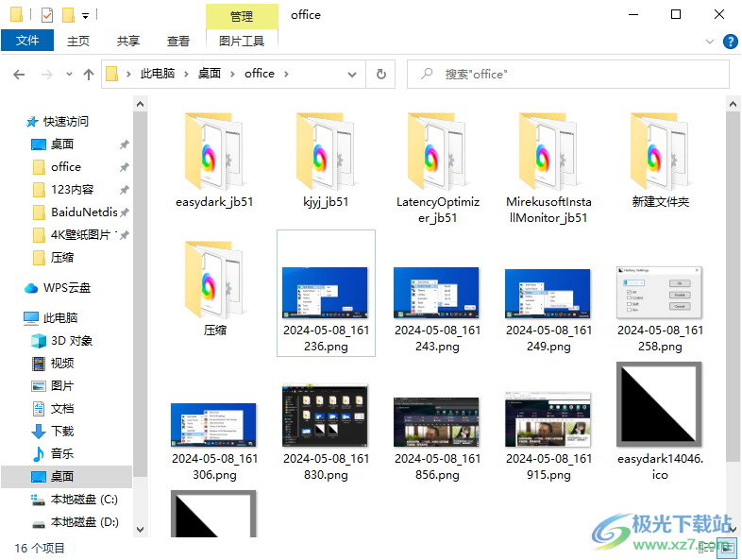Screen dimensions: 742x560
Task: Click the New Folder quick access icon
Action: (68, 15)
